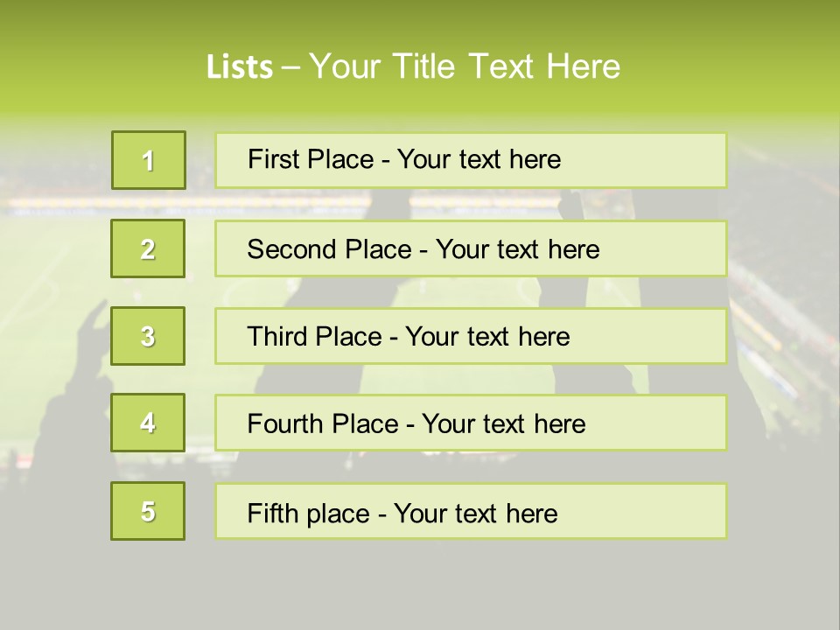Click the slide title text

click(413, 66)
